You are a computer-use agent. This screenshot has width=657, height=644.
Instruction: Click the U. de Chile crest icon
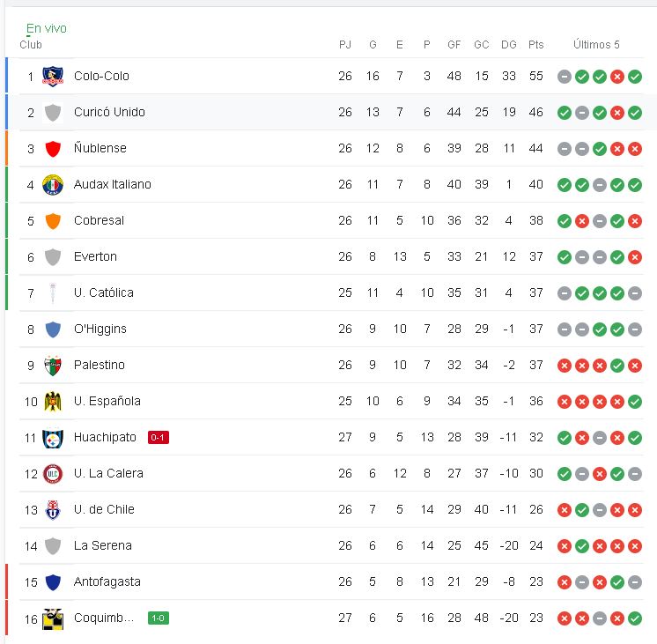click(x=53, y=510)
